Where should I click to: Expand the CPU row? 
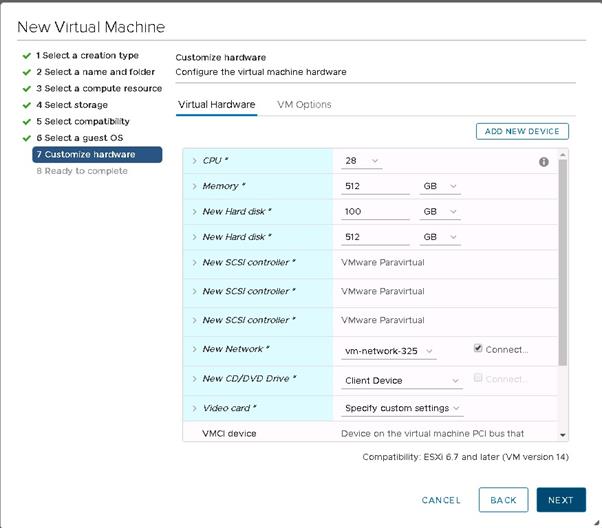point(194,161)
